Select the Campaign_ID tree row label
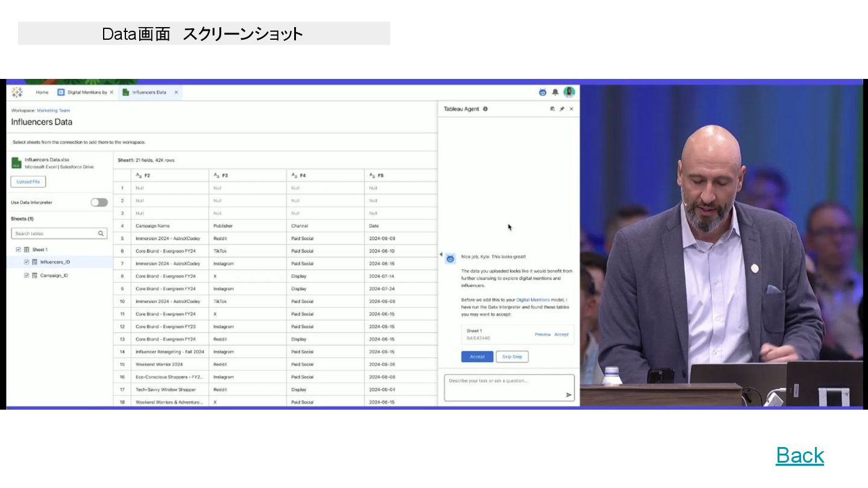This screenshot has height=488, width=868. coord(54,275)
